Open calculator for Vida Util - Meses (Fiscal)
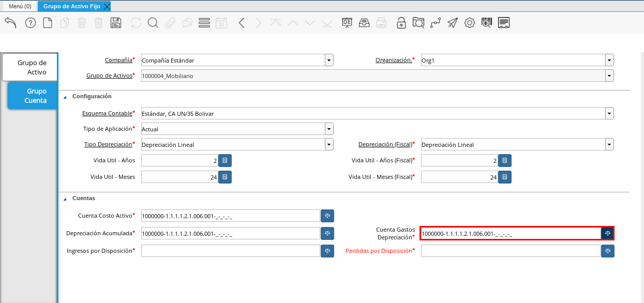This screenshot has height=303, width=644. 505,177
